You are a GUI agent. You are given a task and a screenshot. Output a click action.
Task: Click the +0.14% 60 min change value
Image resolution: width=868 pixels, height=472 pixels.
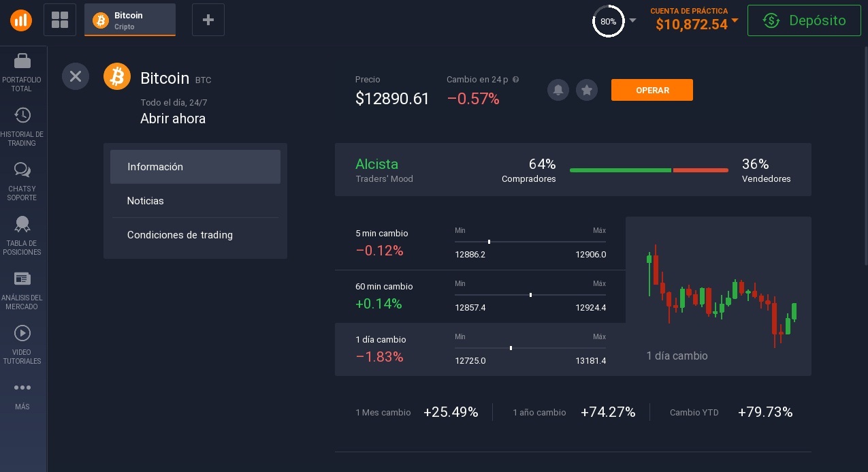click(379, 304)
